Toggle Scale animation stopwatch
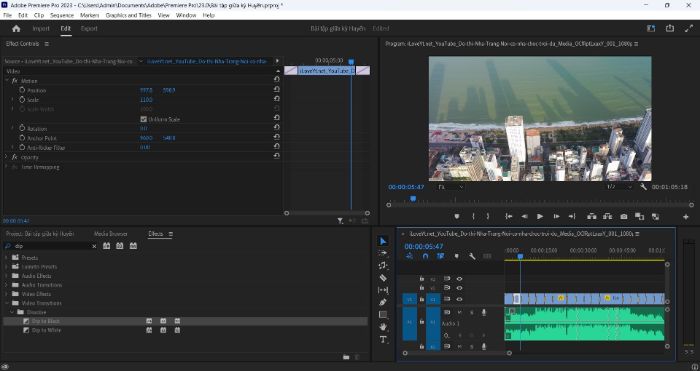 [22, 100]
